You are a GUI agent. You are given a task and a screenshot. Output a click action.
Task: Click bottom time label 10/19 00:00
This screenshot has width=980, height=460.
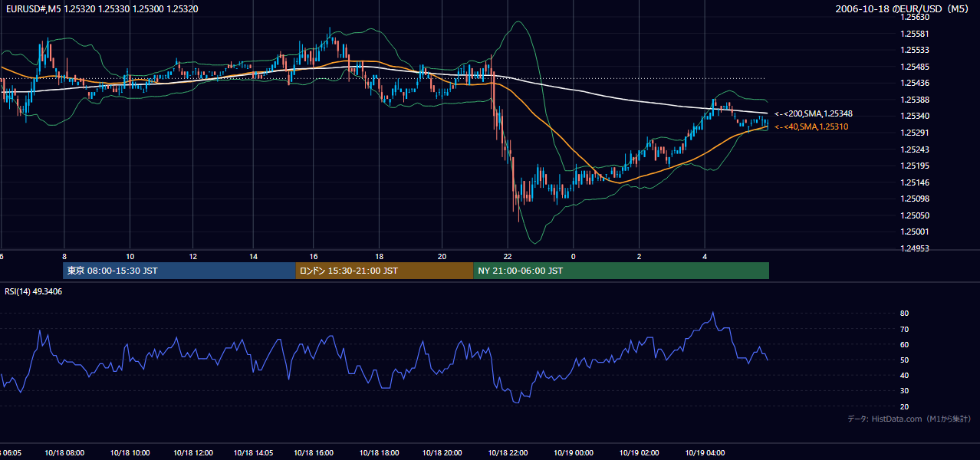click(x=574, y=453)
